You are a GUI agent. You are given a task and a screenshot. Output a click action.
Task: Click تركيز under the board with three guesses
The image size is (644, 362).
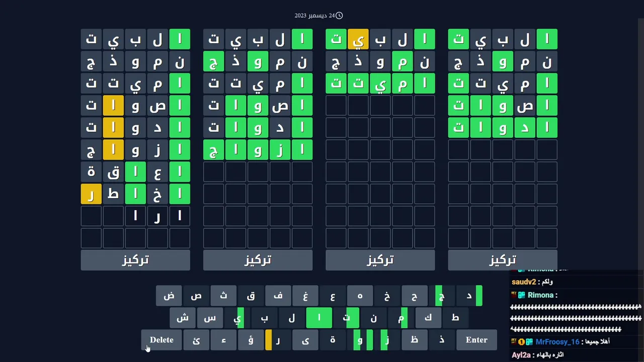pyautogui.click(x=380, y=260)
